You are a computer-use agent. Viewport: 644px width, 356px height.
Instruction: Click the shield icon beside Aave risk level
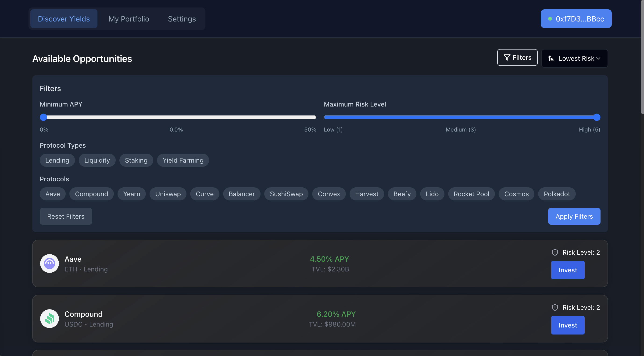point(555,252)
